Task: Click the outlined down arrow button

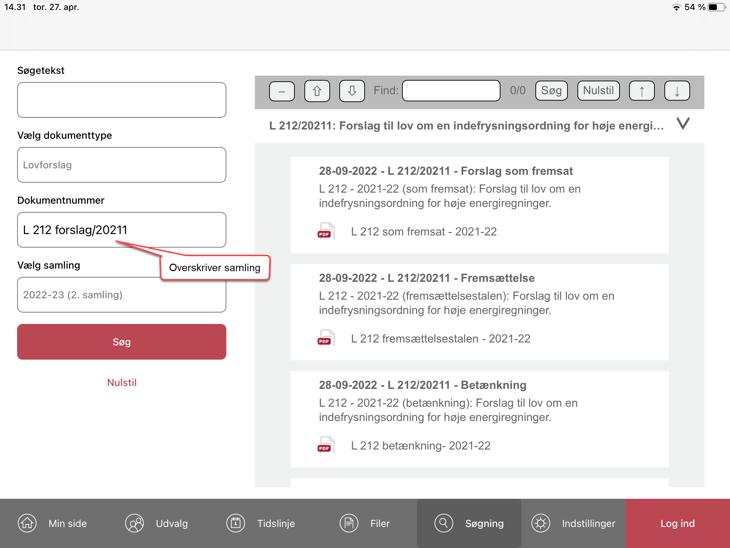Action: (352, 91)
